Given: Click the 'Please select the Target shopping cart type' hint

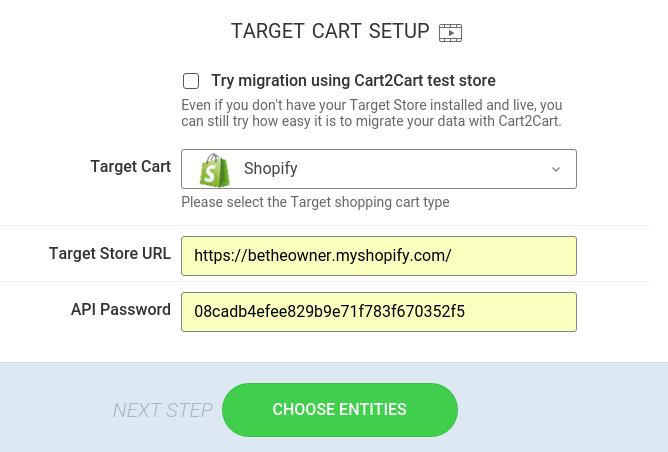Looking at the screenshot, I should click(x=315, y=202).
